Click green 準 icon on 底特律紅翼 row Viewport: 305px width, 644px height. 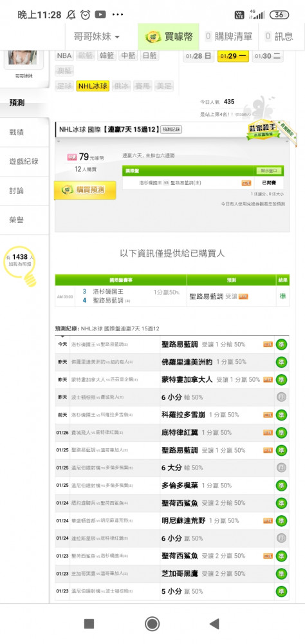[x=282, y=433]
